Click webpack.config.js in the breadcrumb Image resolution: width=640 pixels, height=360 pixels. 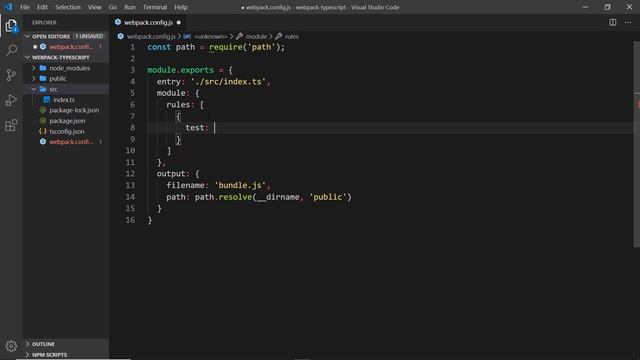[151, 36]
